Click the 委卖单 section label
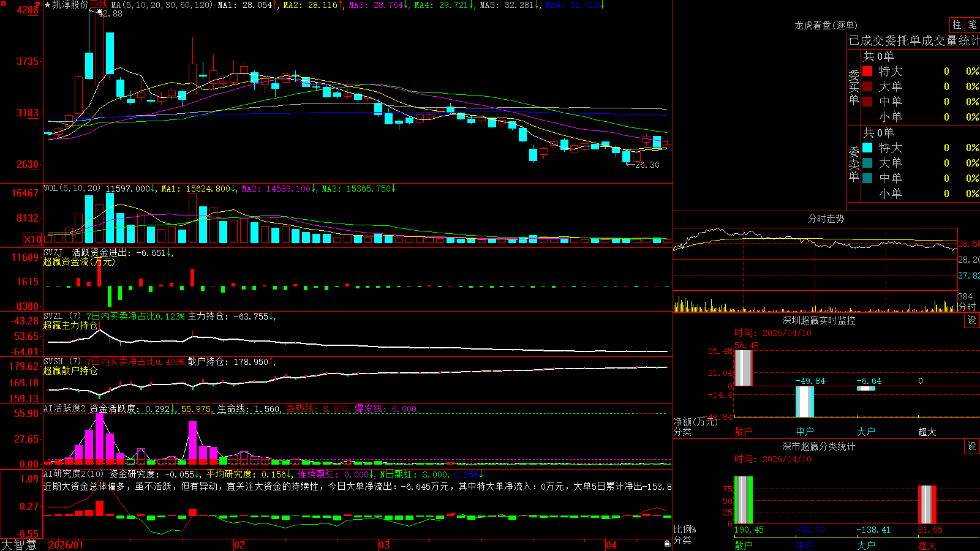Screen dimensions: 980x551 [854, 164]
